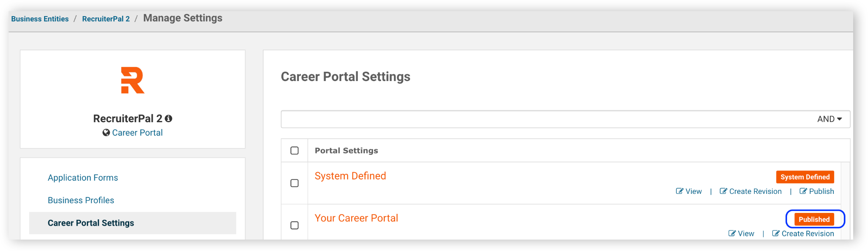868x252 pixels.
Task: Check the Your Career Portal row checkbox
Action: 295,225
